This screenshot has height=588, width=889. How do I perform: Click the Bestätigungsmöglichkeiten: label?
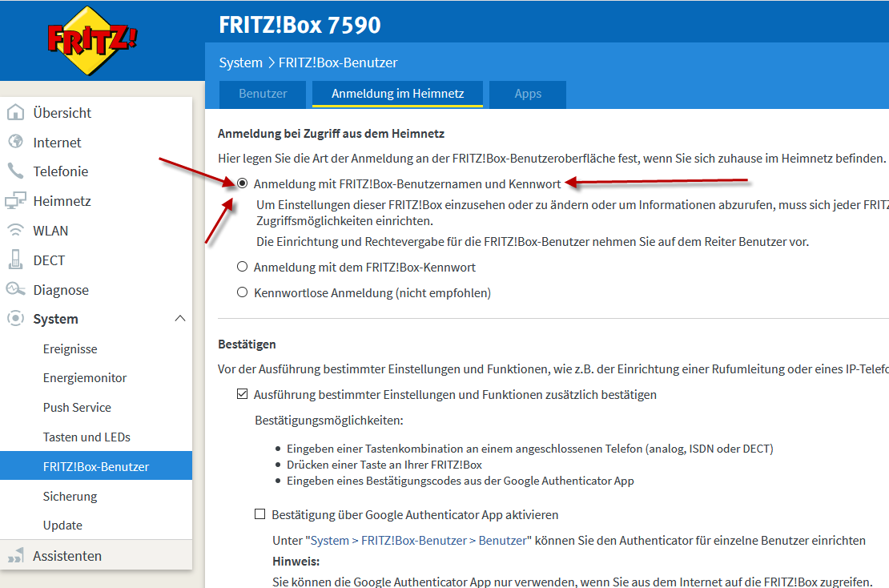coord(329,420)
